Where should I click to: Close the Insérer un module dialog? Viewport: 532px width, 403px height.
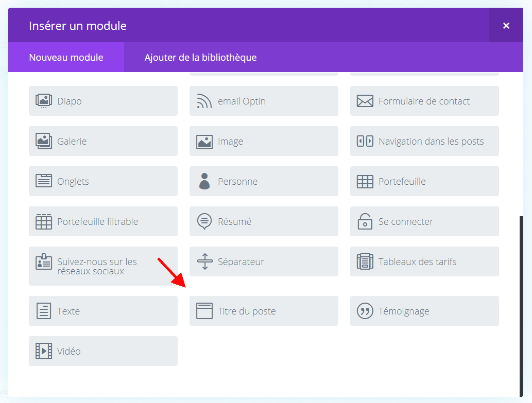(506, 25)
